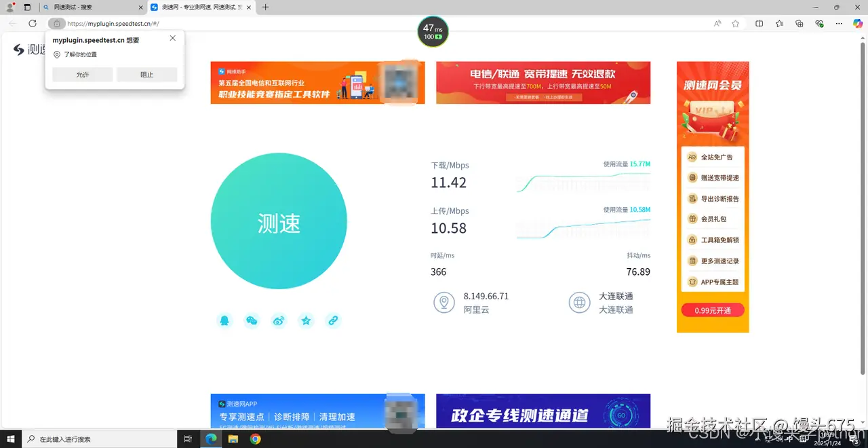This screenshot has height=448, width=868.
Task: Click the globe icon next to 大连联通
Action: pos(579,303)
